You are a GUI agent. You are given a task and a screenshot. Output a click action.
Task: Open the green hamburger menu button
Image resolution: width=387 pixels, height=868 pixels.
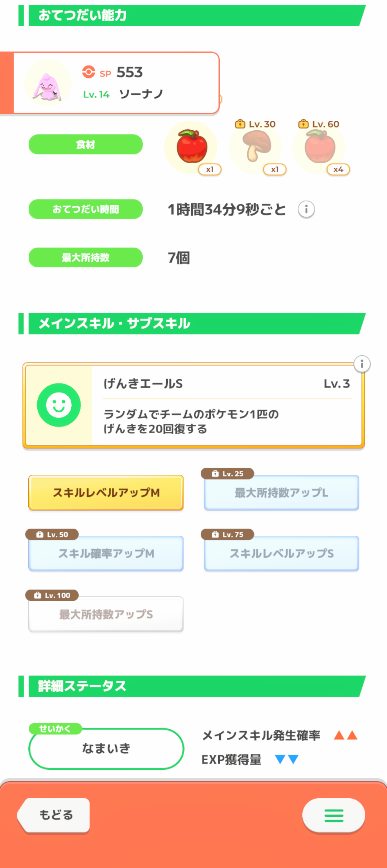pyautogui.click(x=334, y=815)
